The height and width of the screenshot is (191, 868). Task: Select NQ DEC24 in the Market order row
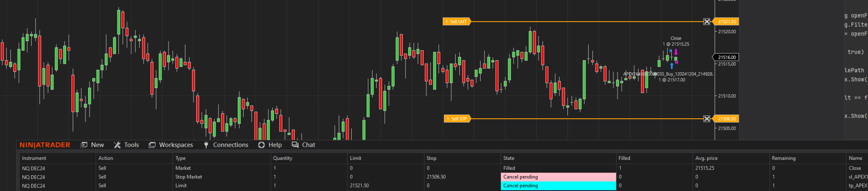tap(57, 168)
